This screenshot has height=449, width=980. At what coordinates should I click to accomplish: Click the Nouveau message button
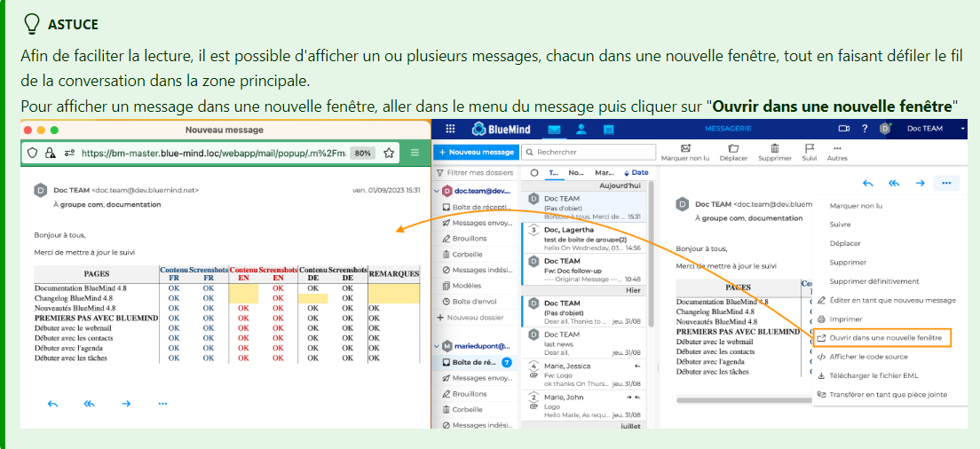pos(476,152)
